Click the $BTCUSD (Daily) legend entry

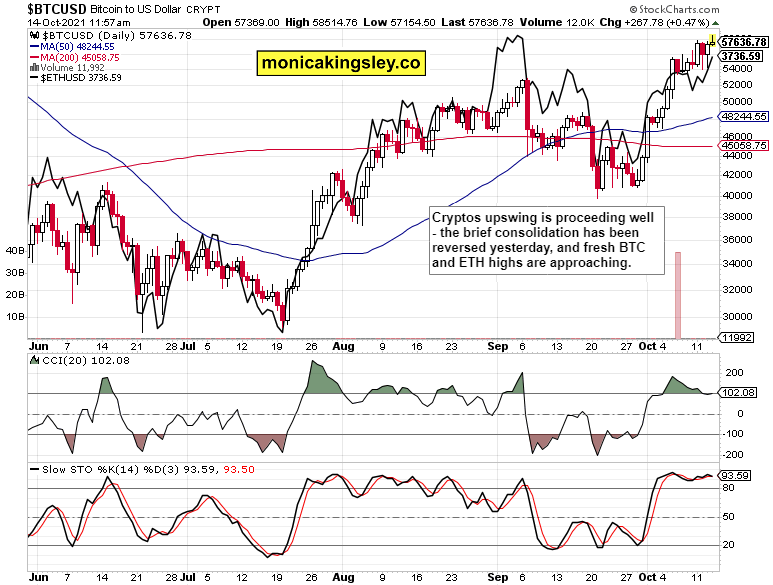(99, 34)
